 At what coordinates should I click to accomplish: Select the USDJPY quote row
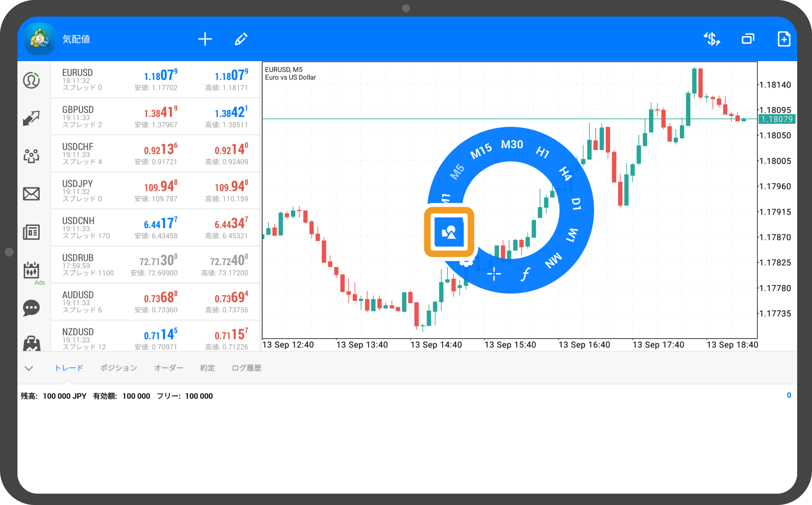click(x=155, y=191)
